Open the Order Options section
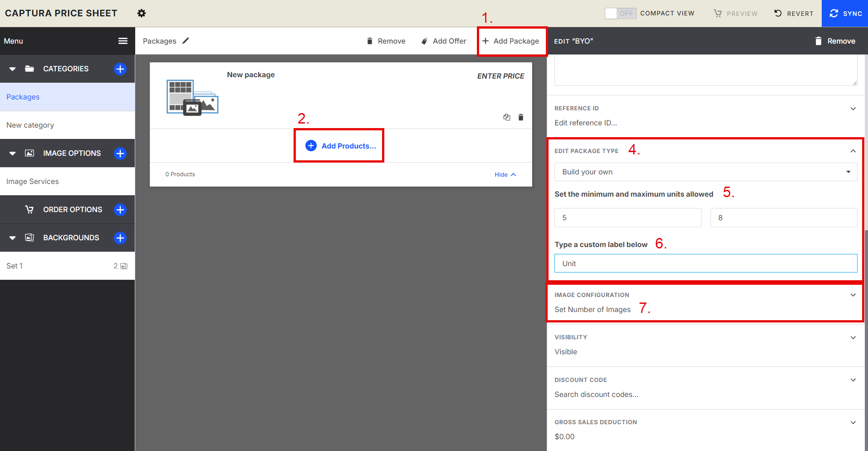The height and width of the screenshot is (451, 868). [73, 209]
